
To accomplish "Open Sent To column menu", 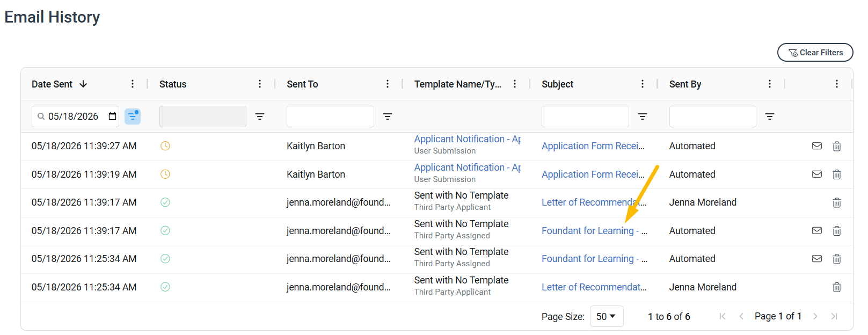I will [x=388, y=84].
